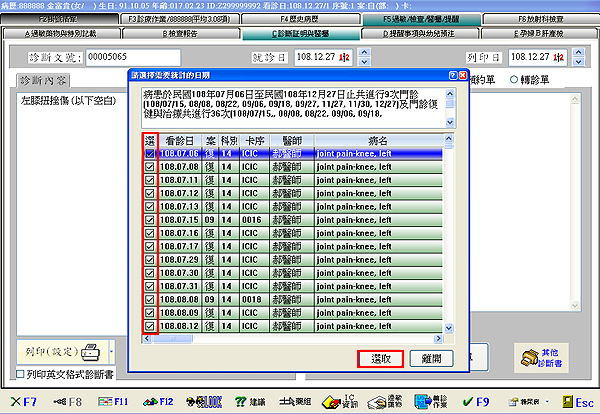Click the printer icon on 列印(設定) button
The image size is (600, 414).
(92, 352)
